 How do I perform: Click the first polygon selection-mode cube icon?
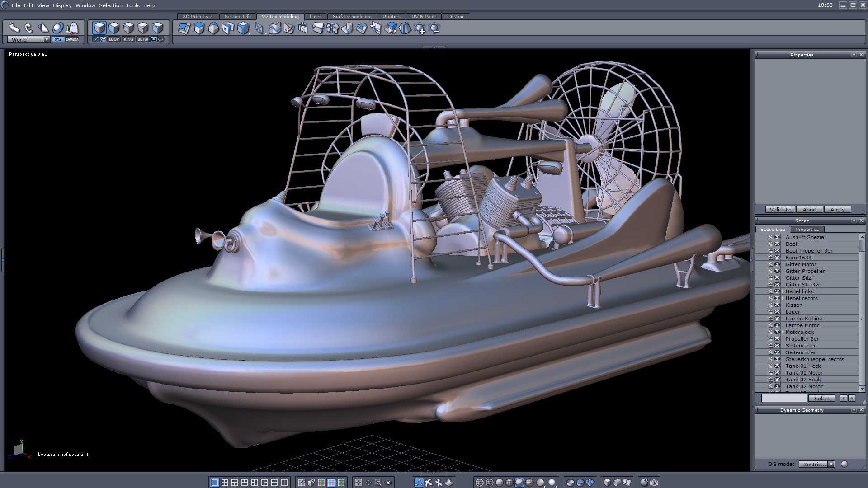pyautogui.click(x=99, y=28)
